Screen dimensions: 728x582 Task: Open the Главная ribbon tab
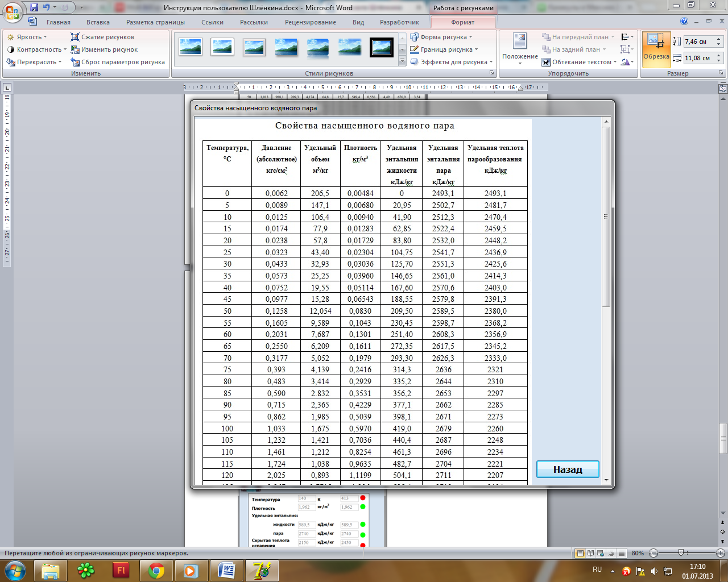pyautogui.click(x=59, y=22)
